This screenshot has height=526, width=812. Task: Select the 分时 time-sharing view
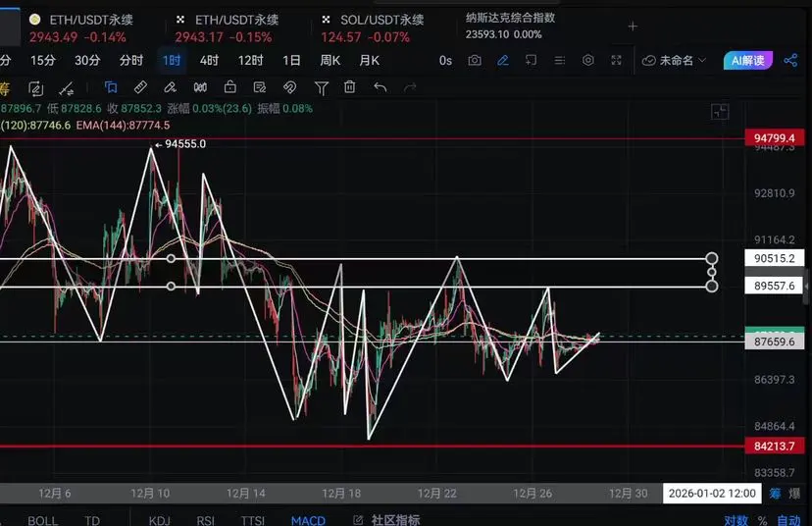(x=131, y=61)
